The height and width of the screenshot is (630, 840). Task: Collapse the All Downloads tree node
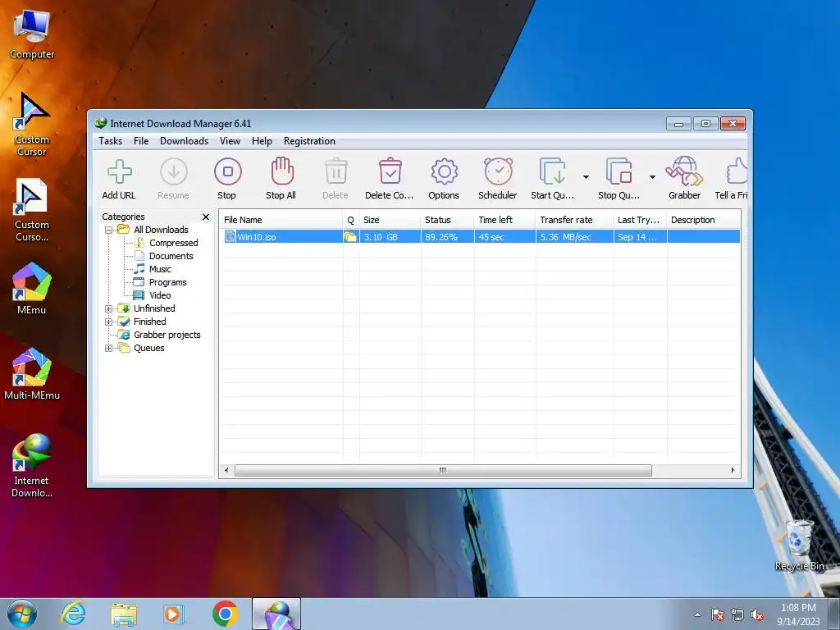[109, 230]
